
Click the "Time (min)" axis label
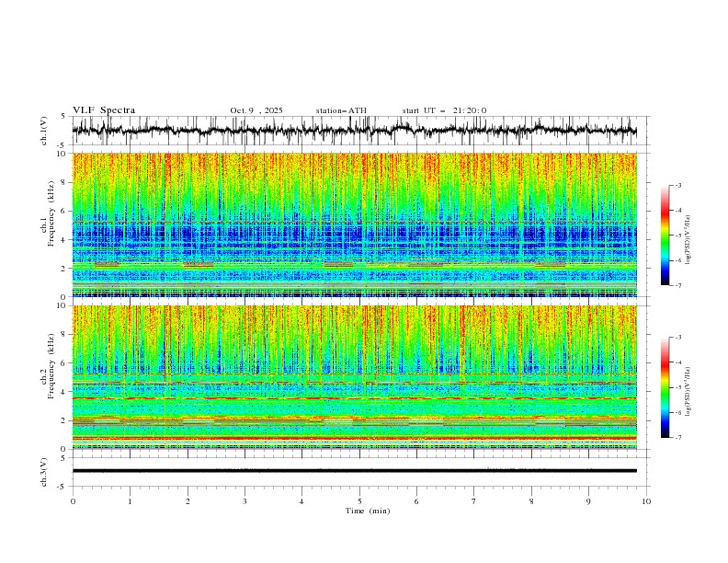368,511
